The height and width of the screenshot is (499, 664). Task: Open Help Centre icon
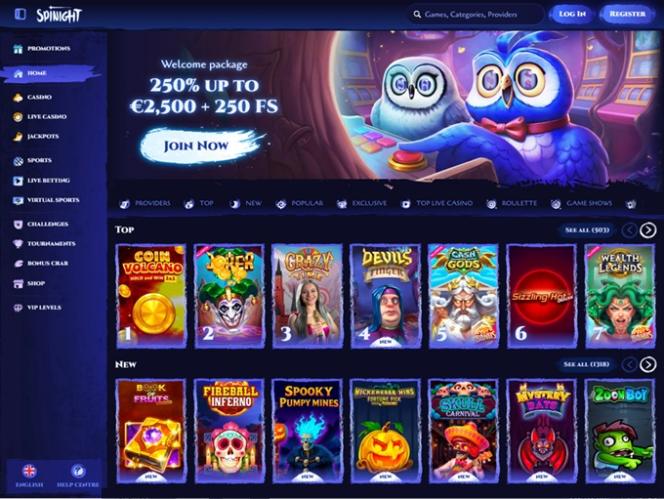[78, 471]
